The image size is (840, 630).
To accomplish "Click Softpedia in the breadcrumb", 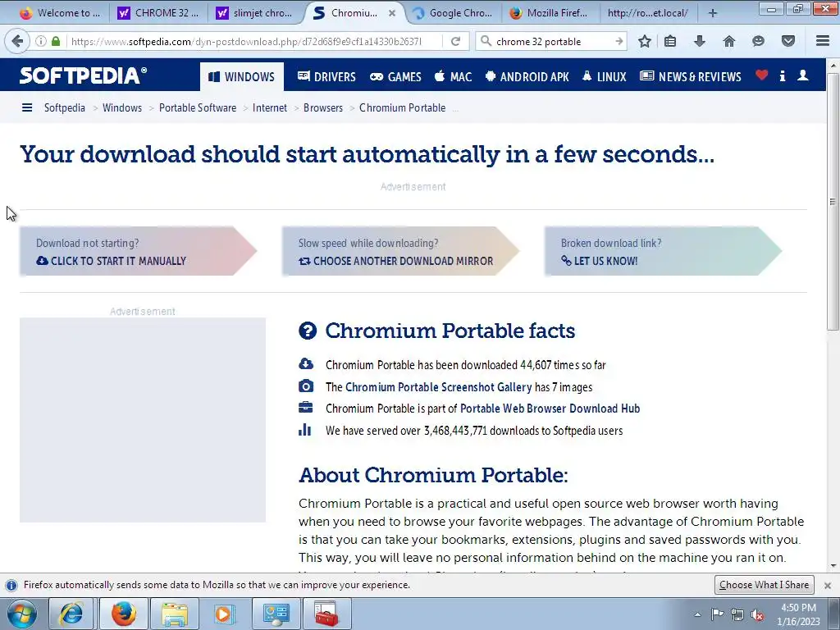I will coord(64,107).
